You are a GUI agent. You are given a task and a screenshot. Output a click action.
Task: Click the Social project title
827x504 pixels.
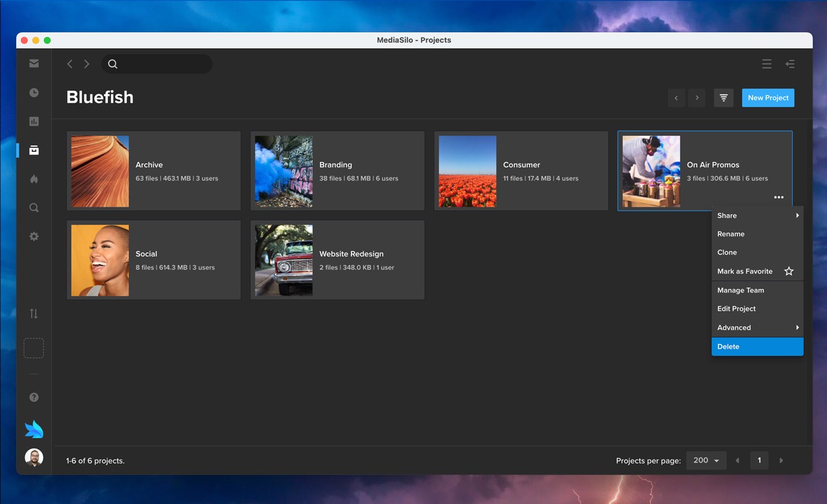[x=146, y=254]
